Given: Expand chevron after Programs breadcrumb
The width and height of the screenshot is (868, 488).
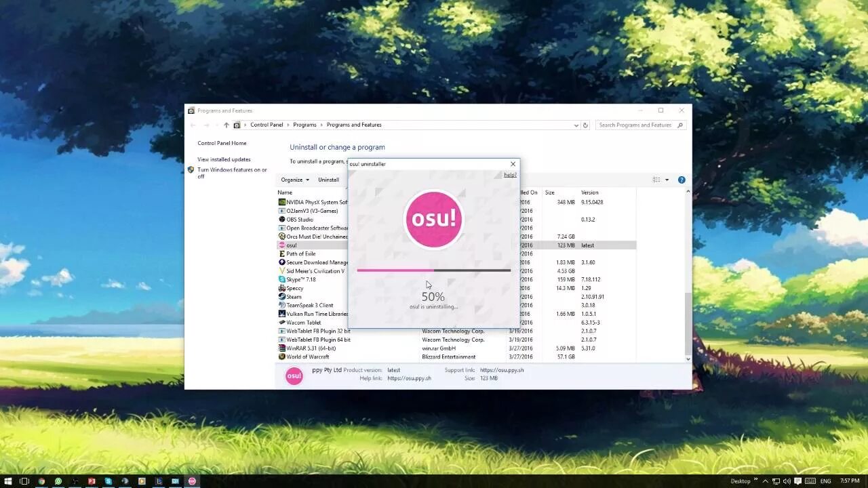Looking at the screenshot, I should click(x=321, y=125).
